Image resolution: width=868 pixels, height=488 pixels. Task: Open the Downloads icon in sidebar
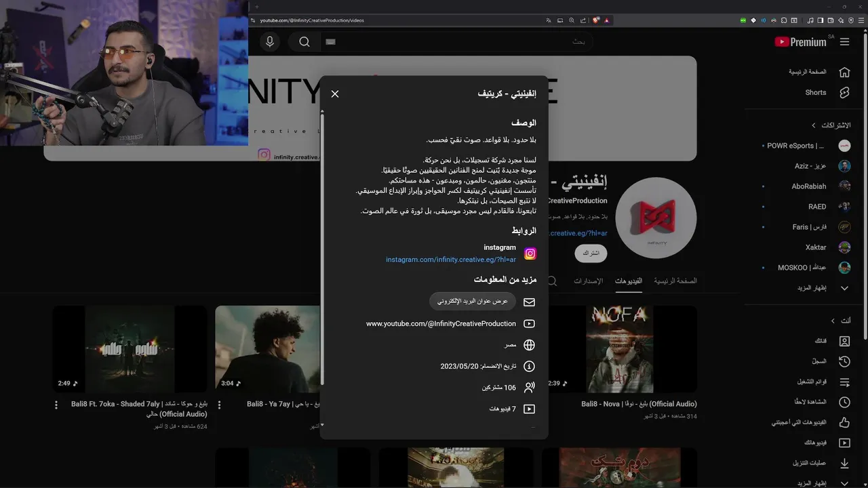pyautogui.click(x=844, y=464)
